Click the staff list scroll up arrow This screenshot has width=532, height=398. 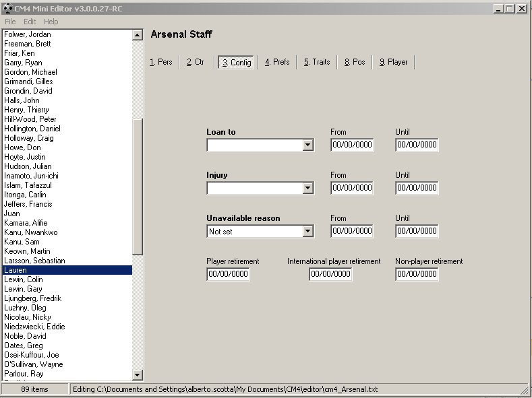tap(138, 35)
